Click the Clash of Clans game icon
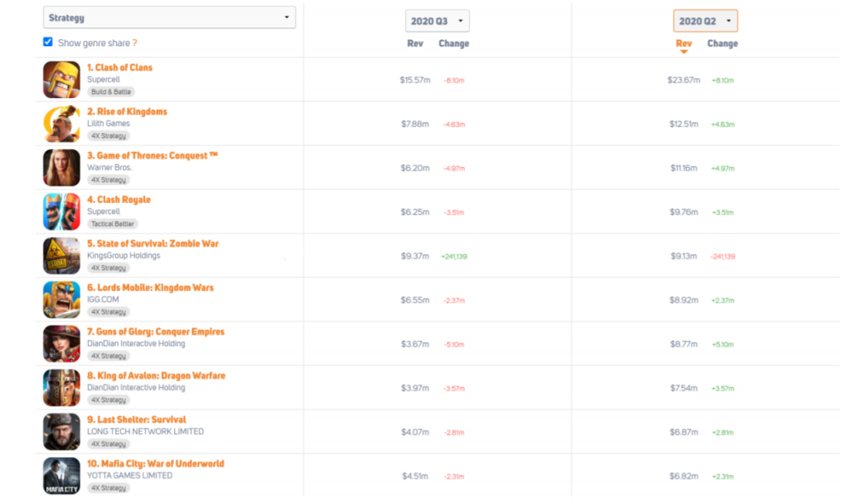Viewport: 847px width, 504px height. point(61,79)
